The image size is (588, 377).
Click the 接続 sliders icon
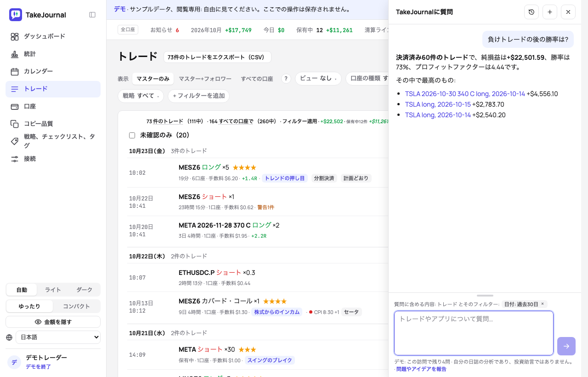point(15,159)
